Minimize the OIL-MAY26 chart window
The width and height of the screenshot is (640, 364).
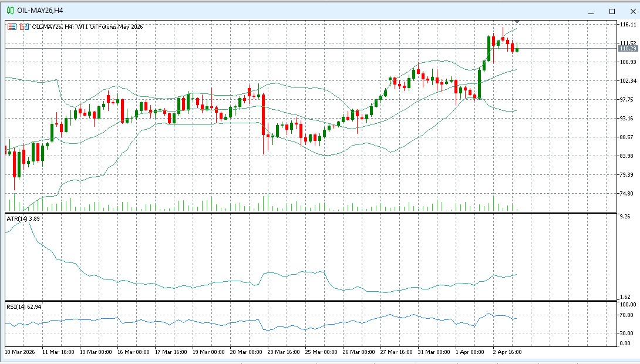[592, 10]
